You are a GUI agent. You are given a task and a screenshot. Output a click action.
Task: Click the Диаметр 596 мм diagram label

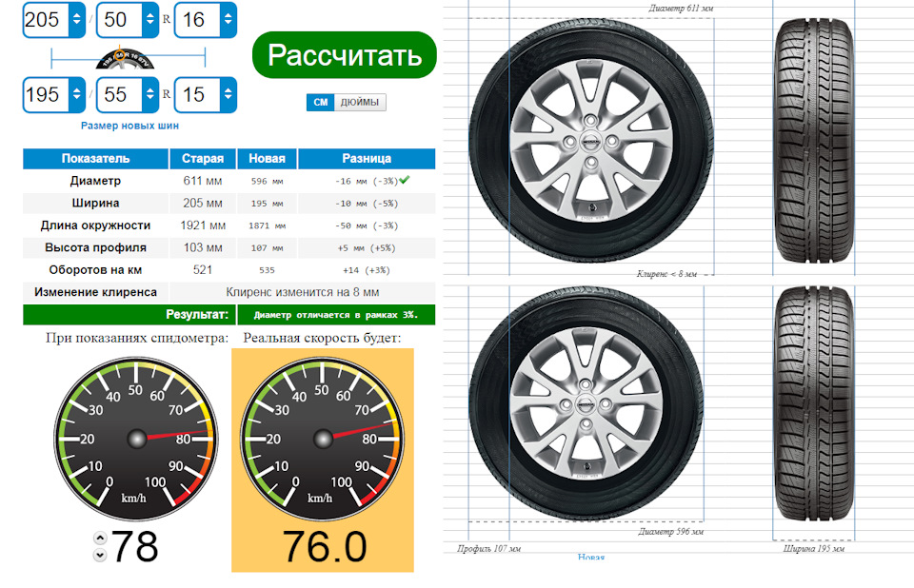(671, 532)
